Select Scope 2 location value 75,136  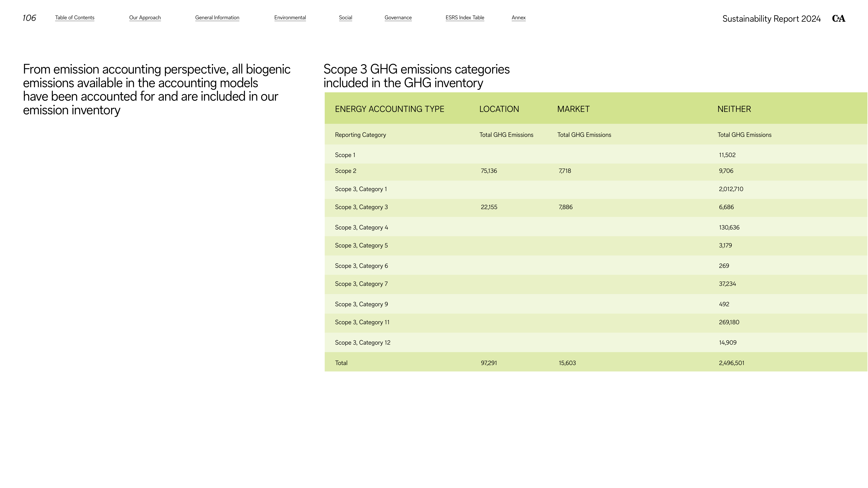pyautogui.click(x=489, y=171)
